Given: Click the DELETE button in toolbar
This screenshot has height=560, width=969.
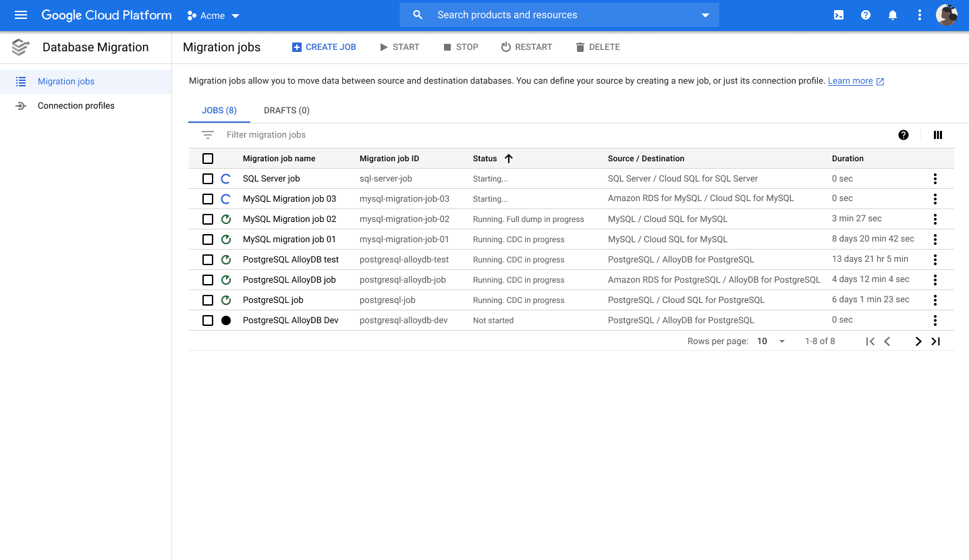Looking at the screenshot, I should [598, 47].
